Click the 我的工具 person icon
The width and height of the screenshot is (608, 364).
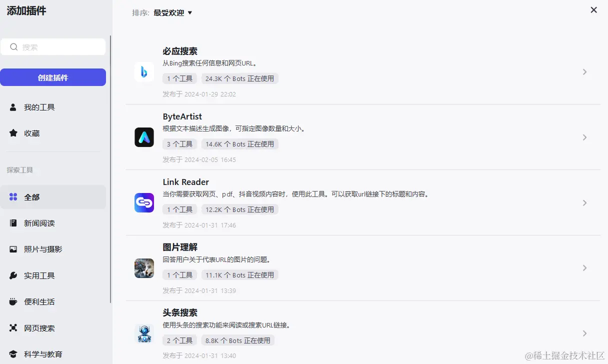13,107
